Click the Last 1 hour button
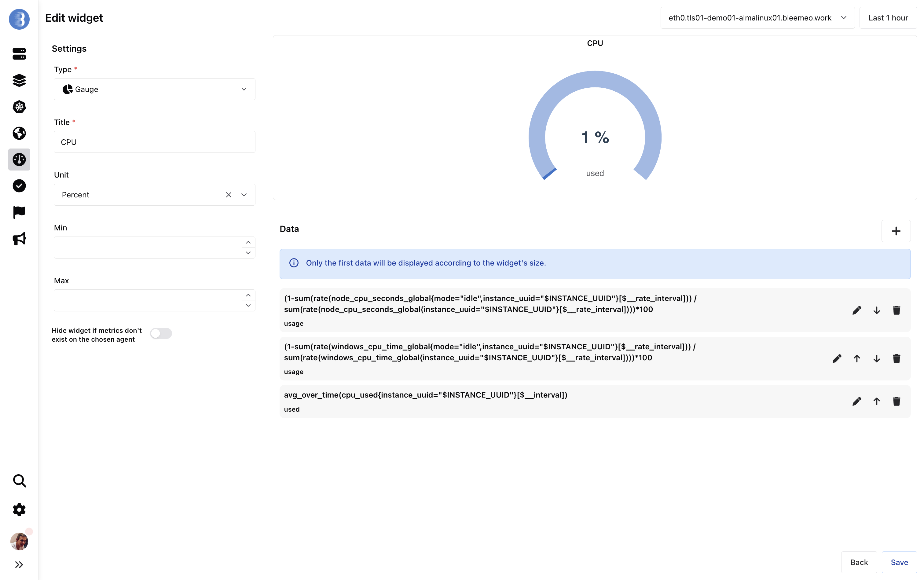Image resolution: width=924 pixels, height=580 pixels. coord(888,18)
